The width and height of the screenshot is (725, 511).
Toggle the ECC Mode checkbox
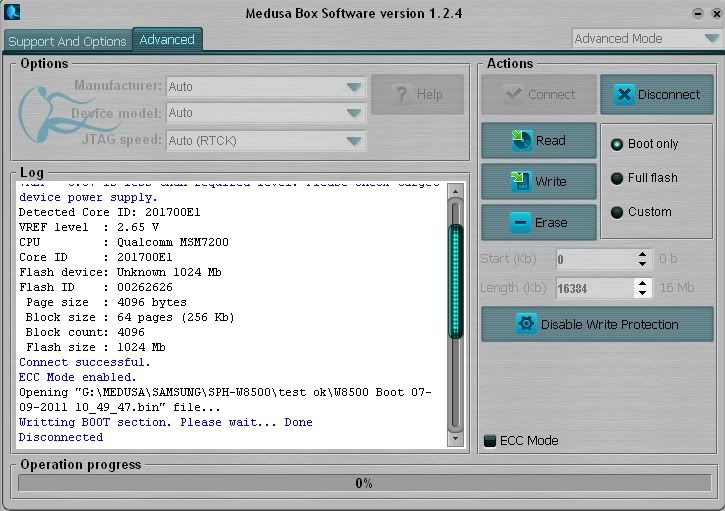[x=490, y=441]
